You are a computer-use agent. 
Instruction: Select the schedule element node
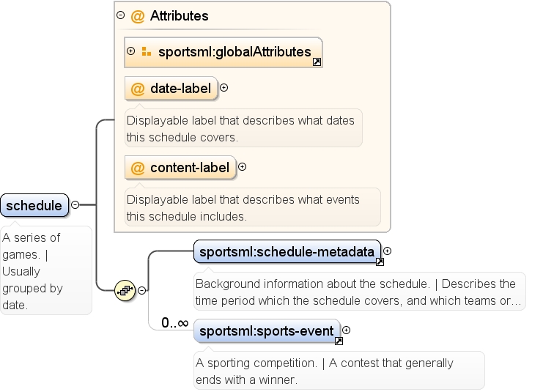click(34, 205)
